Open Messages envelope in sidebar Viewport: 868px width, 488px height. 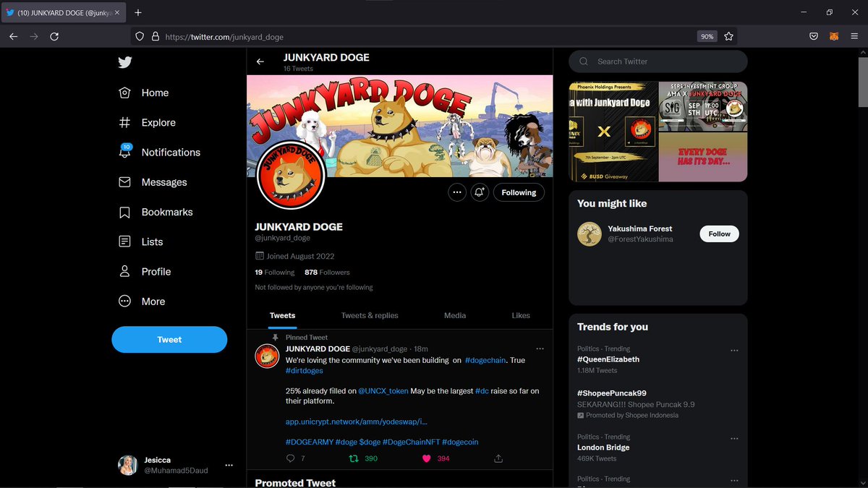pyautogui.click(x=153, y=182)
